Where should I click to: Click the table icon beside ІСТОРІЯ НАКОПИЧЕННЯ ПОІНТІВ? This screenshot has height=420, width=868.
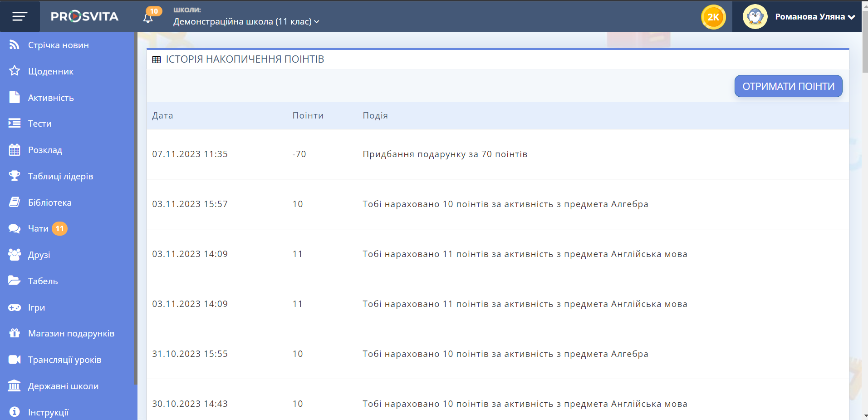point(157,59)
